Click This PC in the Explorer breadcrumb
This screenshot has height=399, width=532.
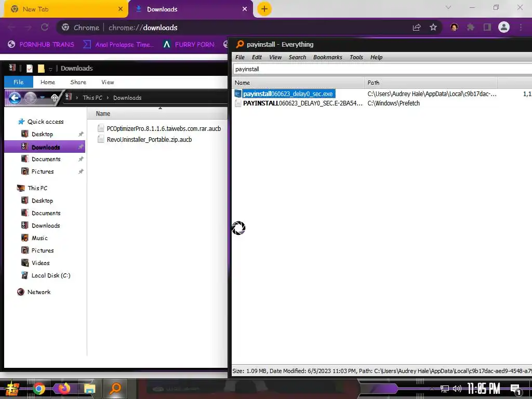(92, 98)
